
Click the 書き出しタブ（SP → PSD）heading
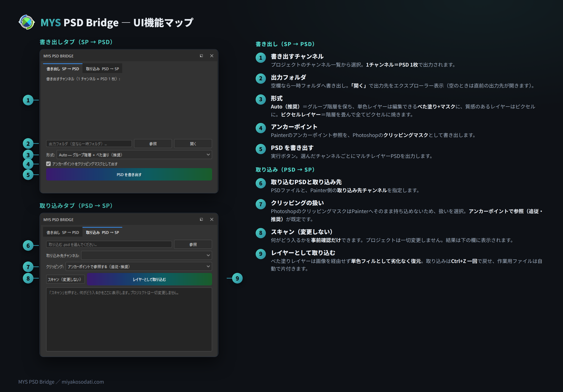pyautogui.click(x=76, y=42)
